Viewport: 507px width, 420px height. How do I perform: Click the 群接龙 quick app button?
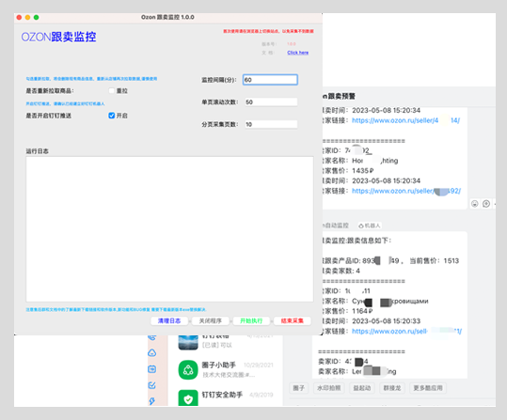392,388
